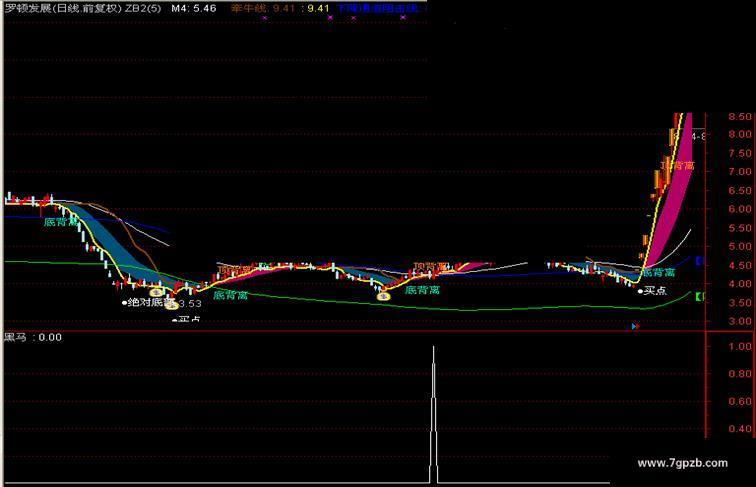Click the 0.40 value on indicator axis

click(x=740, y=429)
